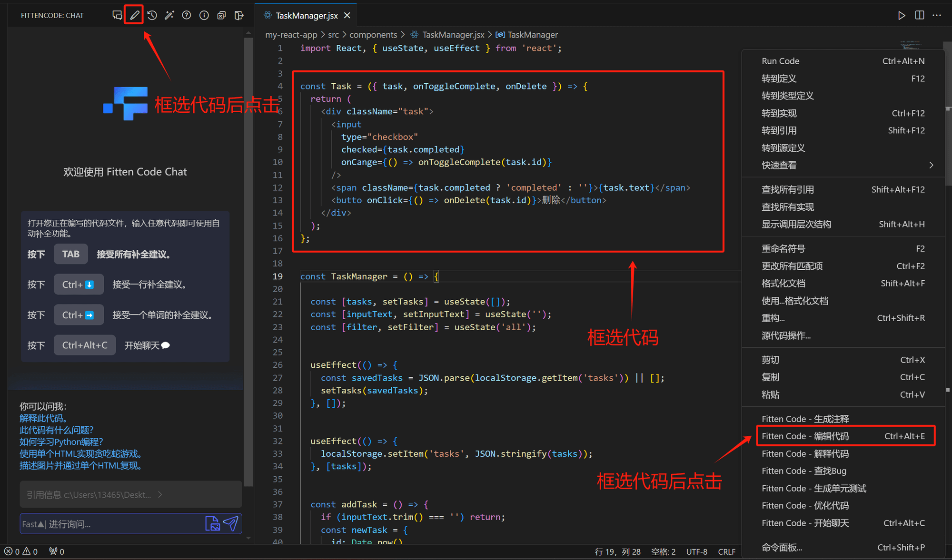Open the Fast model selector
952x560 pixels.
(x=33, y=524)
